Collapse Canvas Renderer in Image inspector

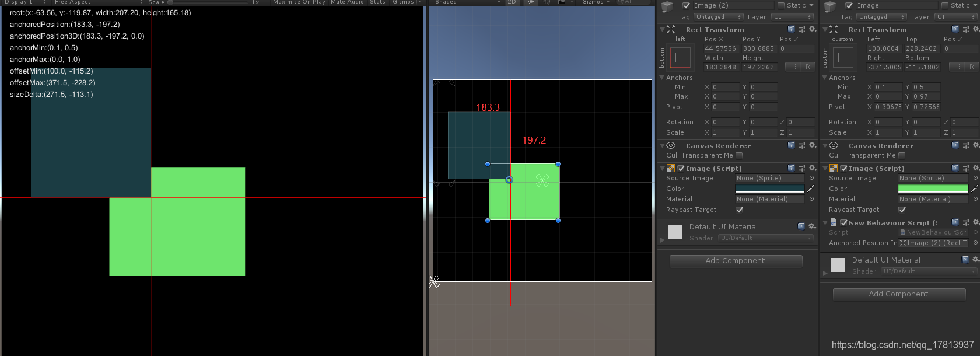[825, 145]
